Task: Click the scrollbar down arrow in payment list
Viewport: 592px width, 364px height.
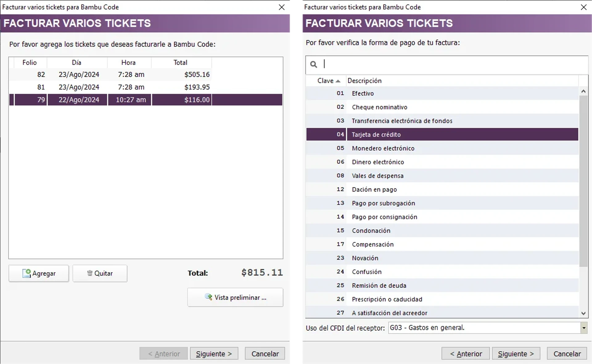Action: point(583,313)
